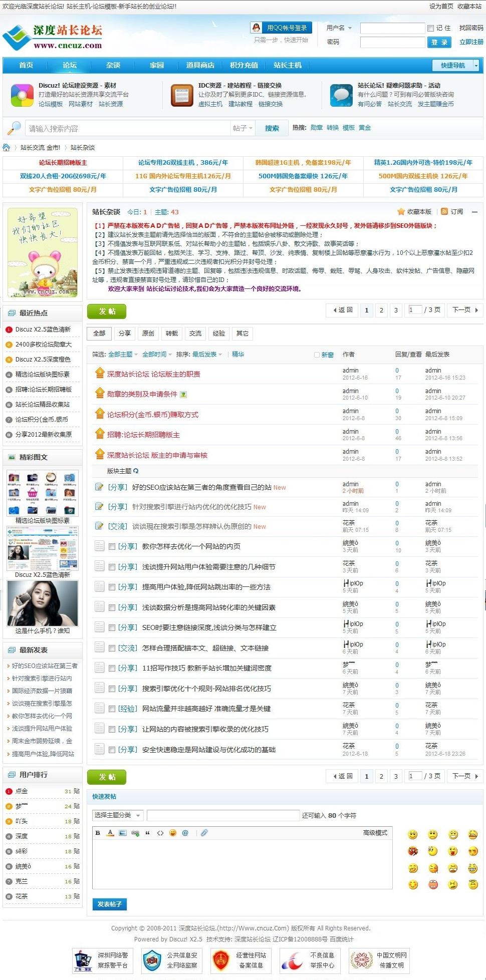Click the collapse minus icon in 站长杂谈 header
The image size is (486, 980).
pyautogui.click(x=474, y=212)
